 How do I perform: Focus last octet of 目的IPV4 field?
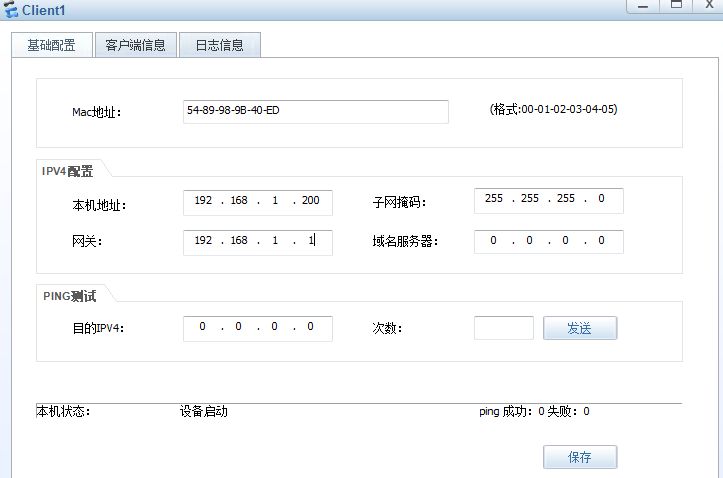pyautogui.click(x=311, y=327)
